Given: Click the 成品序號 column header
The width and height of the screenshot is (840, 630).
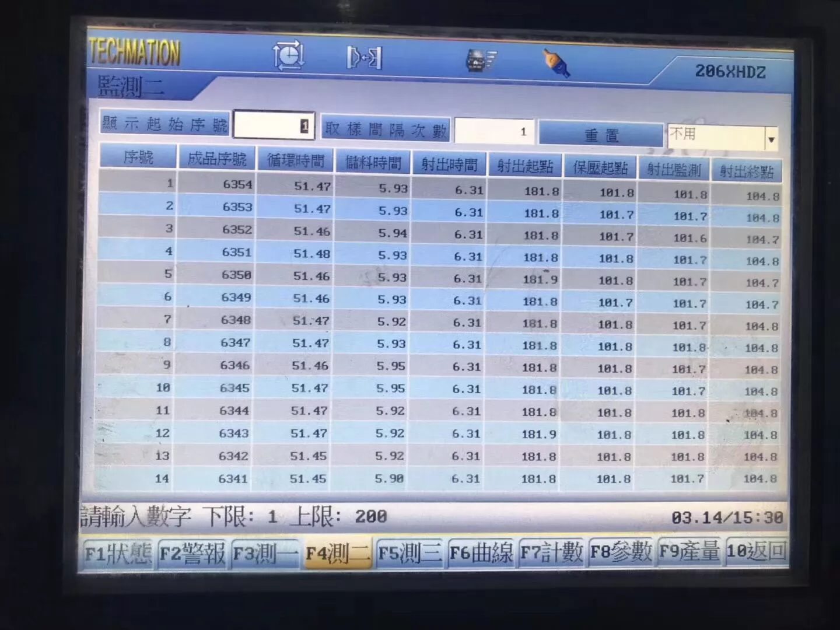Looking at the screenshot, I should coord(217,159).
